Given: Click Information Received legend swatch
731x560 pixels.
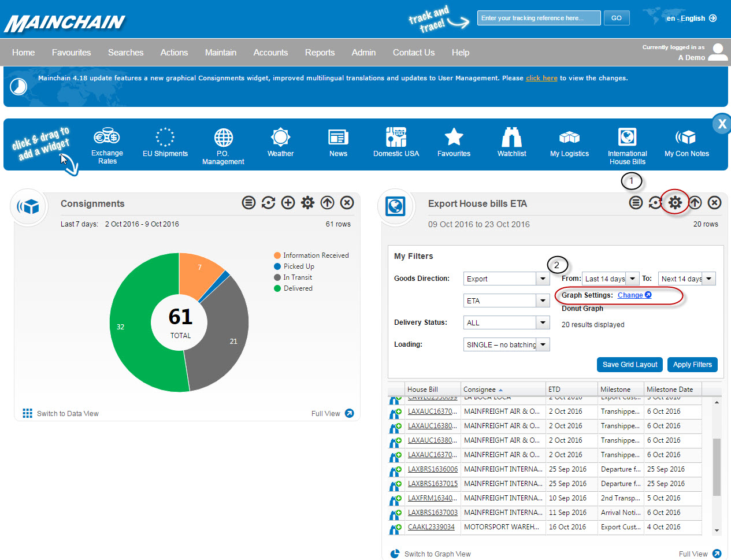Looking at the screenshot, I should tap(277, 255).
